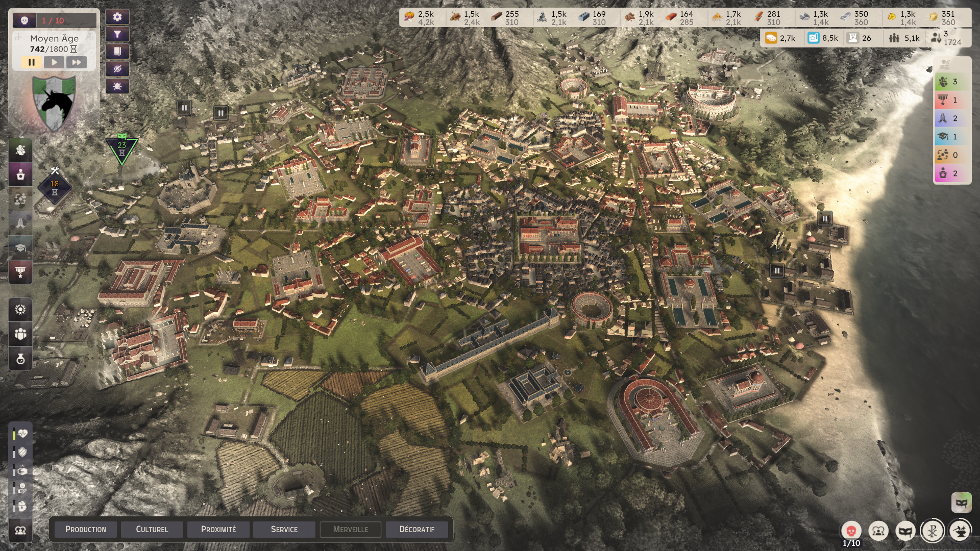Toggle the hide interface eye icon
Image resolution: width=980 pixels, height=551 pixels.
tap(117, 69)
